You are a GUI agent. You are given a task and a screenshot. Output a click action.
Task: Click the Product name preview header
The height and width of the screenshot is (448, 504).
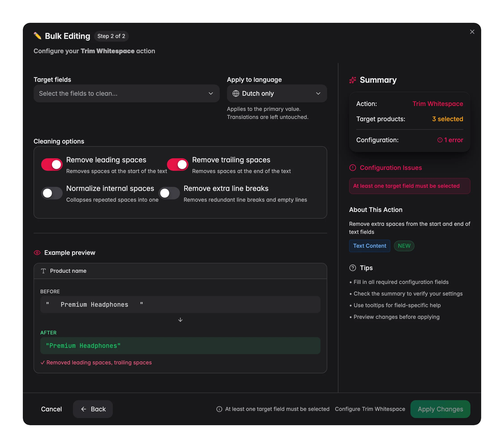[x=180, y=271]
